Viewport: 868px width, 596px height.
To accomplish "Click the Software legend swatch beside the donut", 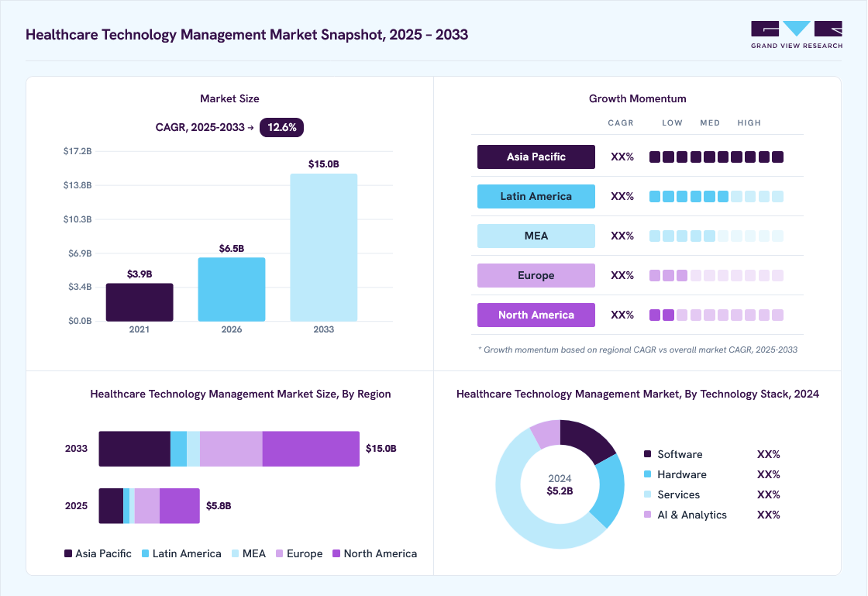I will (648, 454).
